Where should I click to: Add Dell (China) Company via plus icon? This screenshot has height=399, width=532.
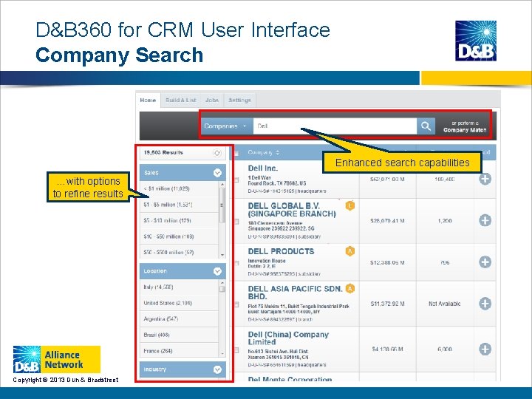485,349
